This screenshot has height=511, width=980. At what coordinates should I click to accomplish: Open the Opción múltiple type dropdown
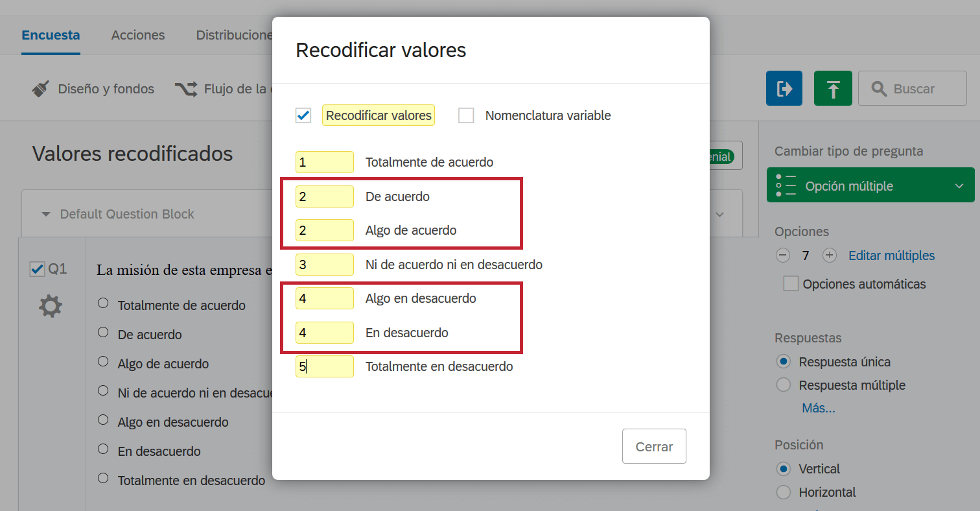(958, 185)
